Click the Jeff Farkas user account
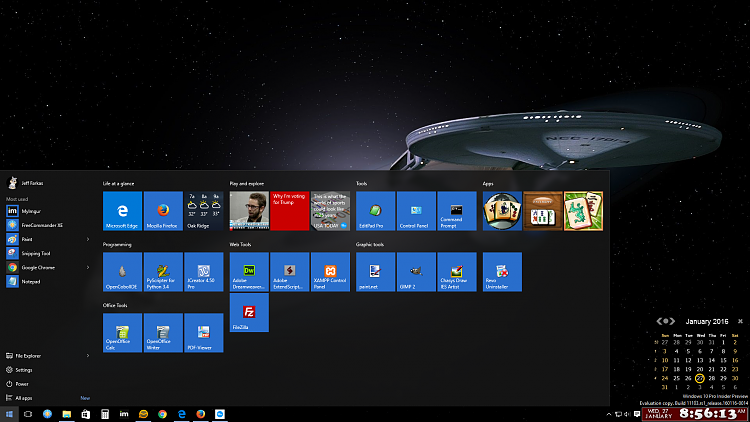 click(x=26, y=183)
